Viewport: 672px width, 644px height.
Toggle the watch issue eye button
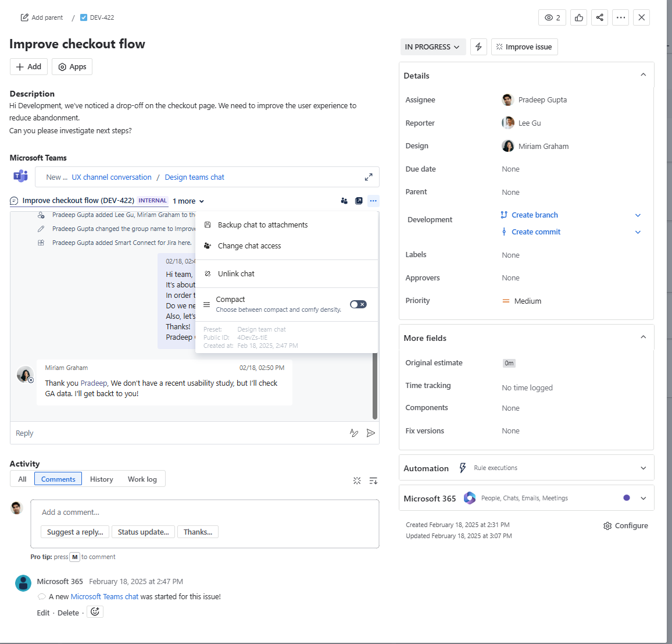click(x=552, y=17)
